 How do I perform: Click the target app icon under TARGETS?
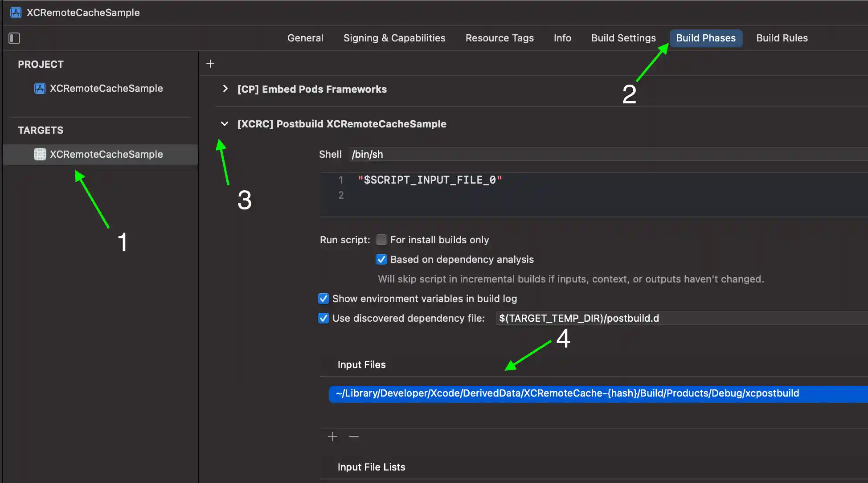(x=40, y=154)
